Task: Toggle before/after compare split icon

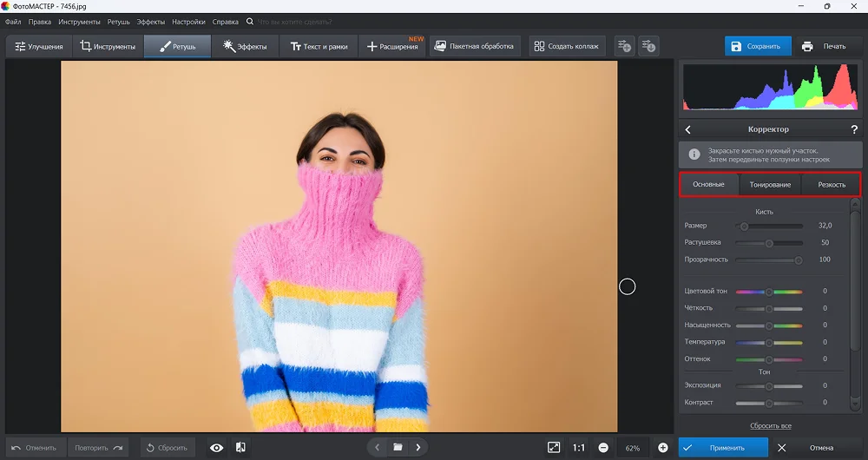Action: pyautogui.click(x=240, y=448)
